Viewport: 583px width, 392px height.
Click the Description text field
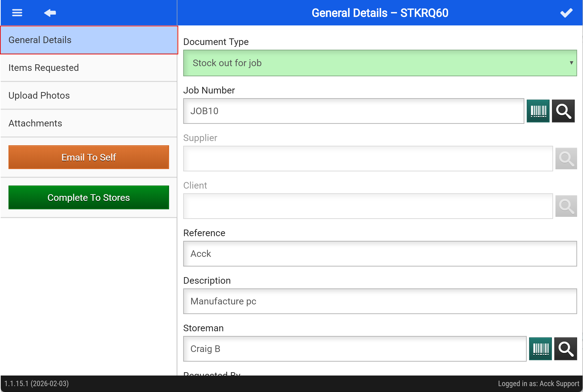tap(380, 301)
